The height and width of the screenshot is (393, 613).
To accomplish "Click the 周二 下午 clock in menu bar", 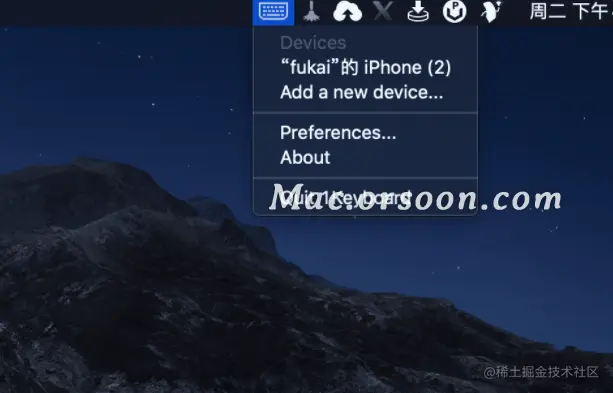I will pyautogui.click(x=571, y=11).
